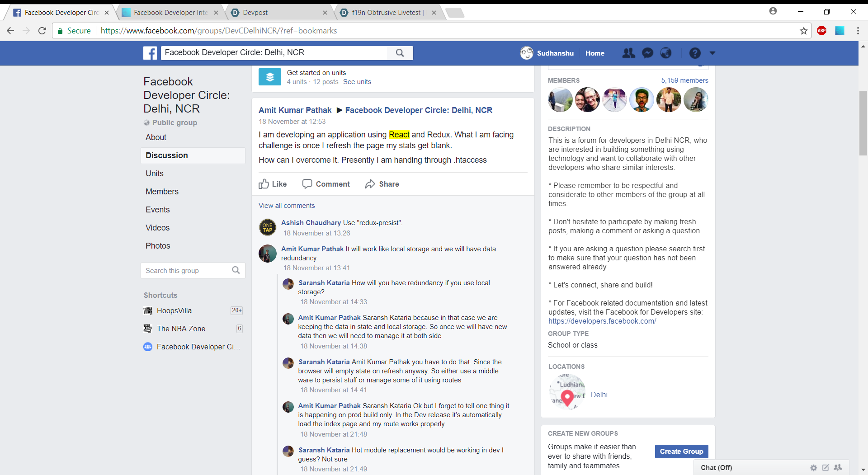Click the post timestamp 18 November at 12:53
Screen dimensions: 868x475
pyautogui.click(x=292, y=122)
